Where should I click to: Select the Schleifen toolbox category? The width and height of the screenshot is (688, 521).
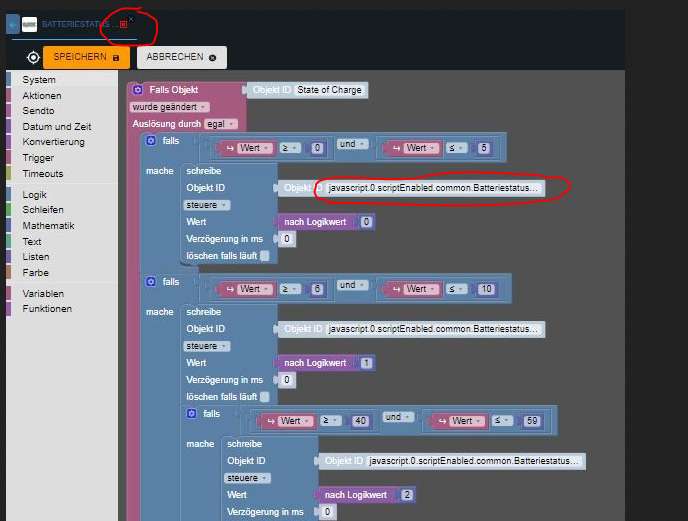[43, 210]
